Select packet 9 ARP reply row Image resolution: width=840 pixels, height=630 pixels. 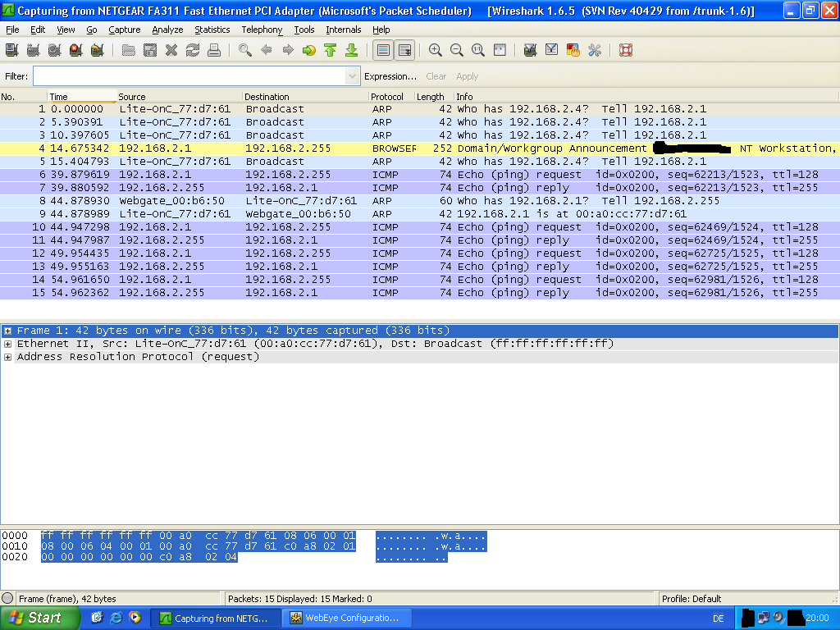pos(420,214)
